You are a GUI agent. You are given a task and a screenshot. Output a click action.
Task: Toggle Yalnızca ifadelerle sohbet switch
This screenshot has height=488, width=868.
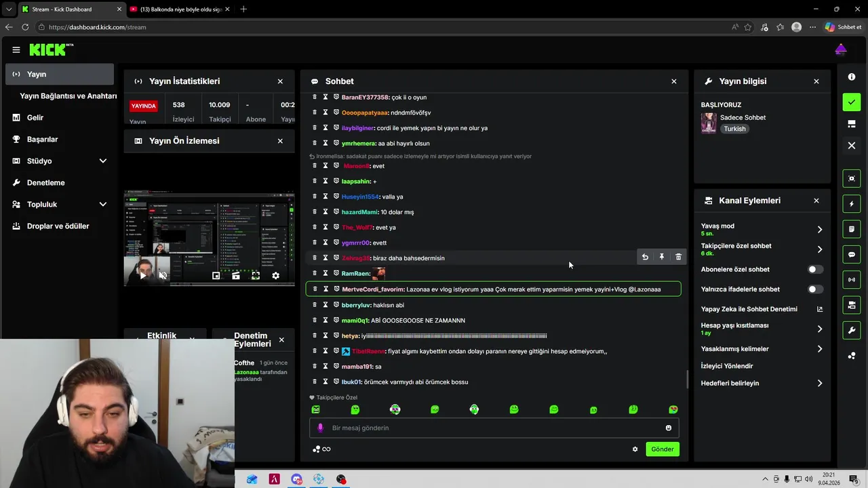tap(816, 289)
